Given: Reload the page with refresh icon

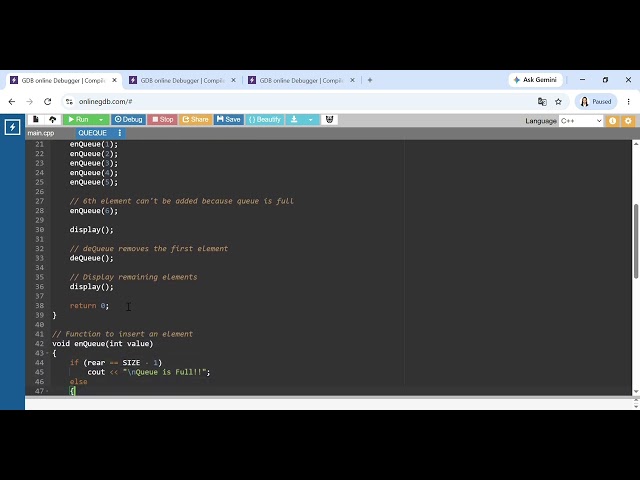Looking at the screenshot, I should click(48, 102).
